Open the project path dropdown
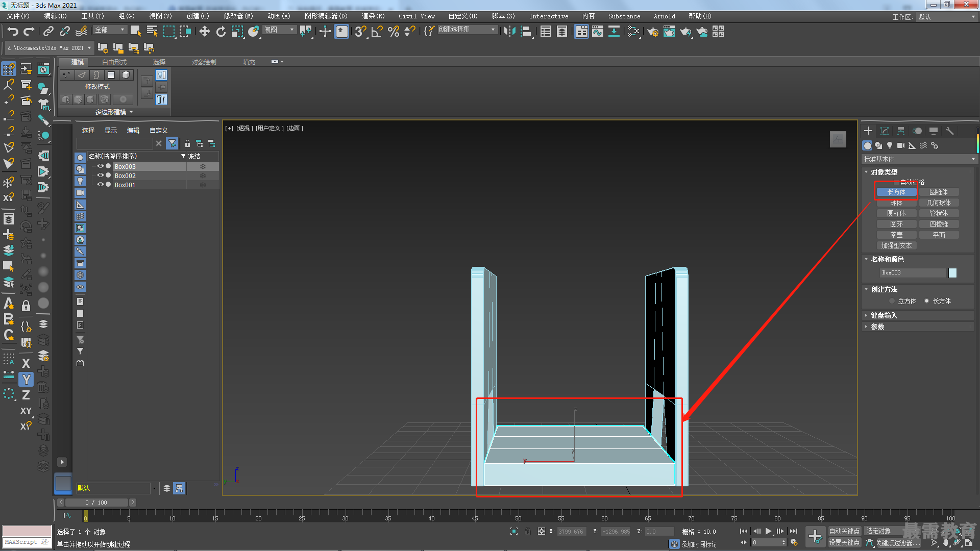Viewport: 980px width, 551px height. pyautogui.click(x=50, y=48)
